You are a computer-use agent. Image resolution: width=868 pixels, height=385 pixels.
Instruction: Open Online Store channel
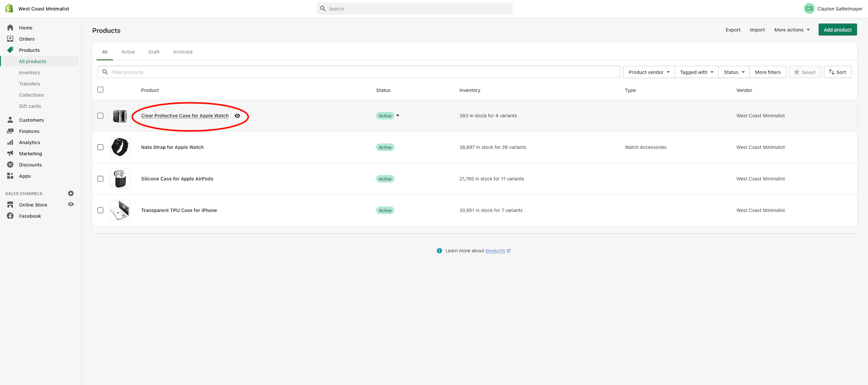pyautogui.click(x=33, y=205)
